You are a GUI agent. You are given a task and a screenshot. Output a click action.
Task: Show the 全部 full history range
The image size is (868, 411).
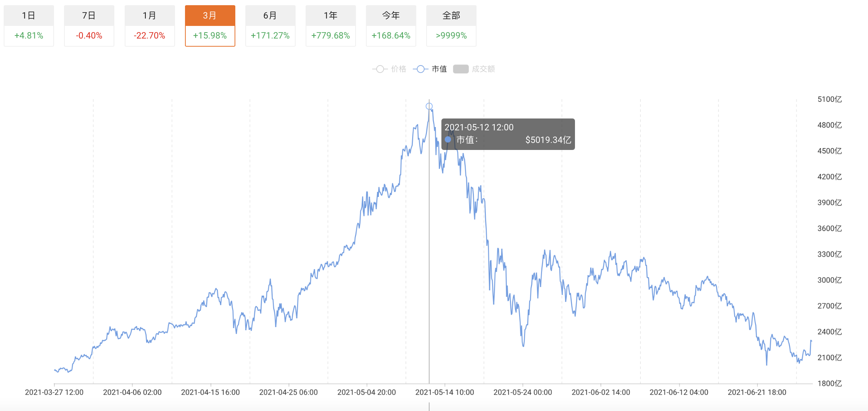tap(451, 16)
